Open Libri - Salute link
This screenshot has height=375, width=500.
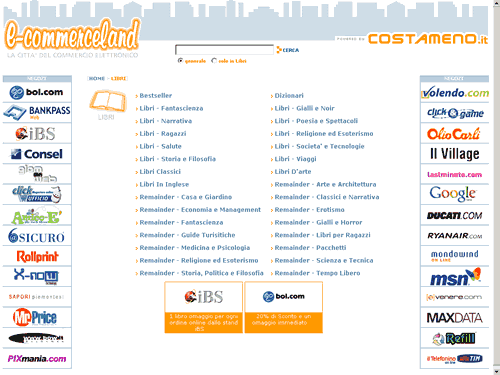(160, 146)
